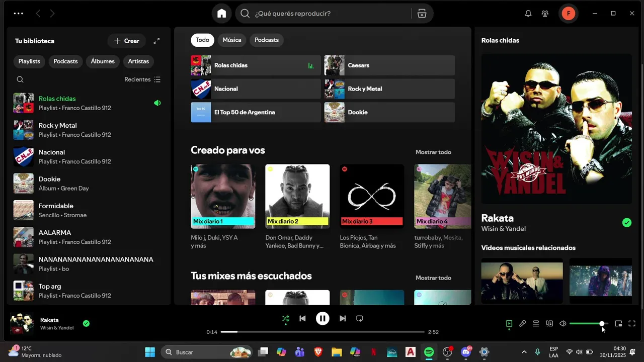Select the Podcasts tab in main view
644x362 pixels.
267,40
